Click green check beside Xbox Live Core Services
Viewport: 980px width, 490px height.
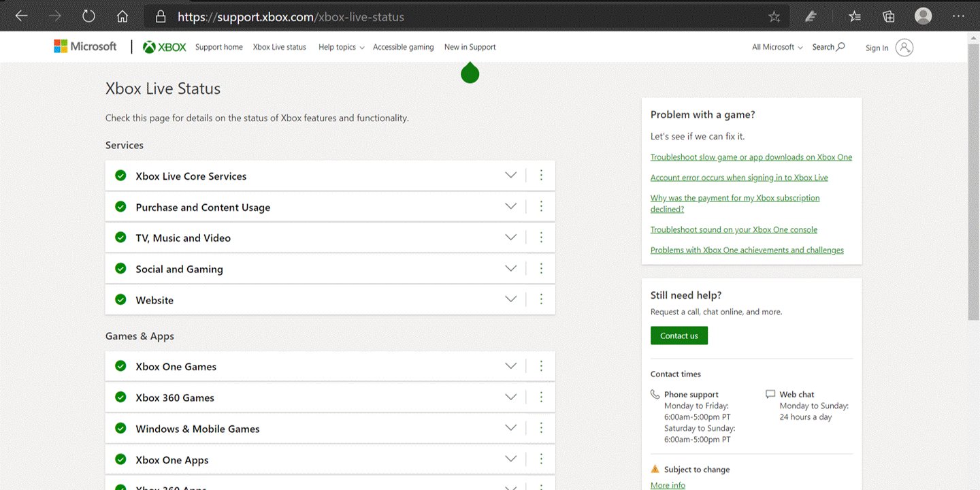click(x=120, y=176)
